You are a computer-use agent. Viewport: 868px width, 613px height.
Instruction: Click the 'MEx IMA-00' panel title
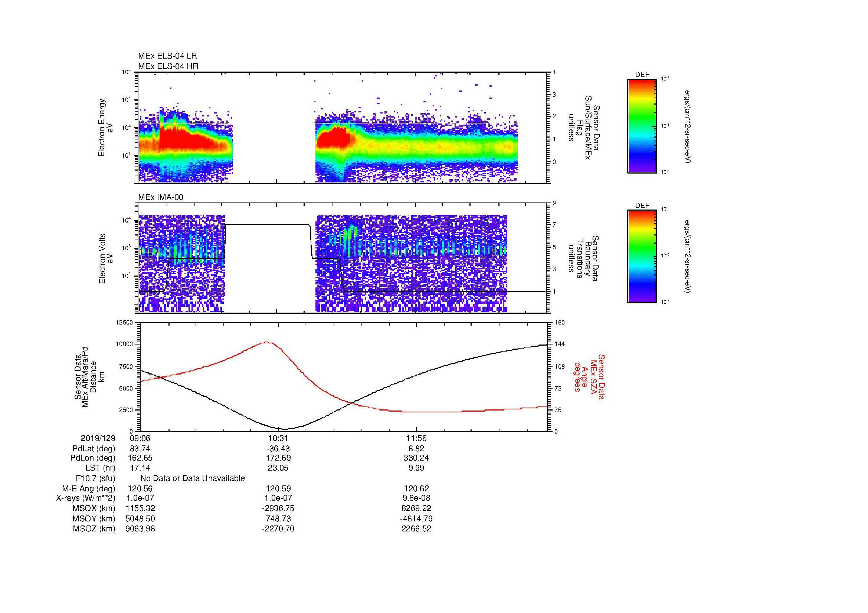[161, 197]
